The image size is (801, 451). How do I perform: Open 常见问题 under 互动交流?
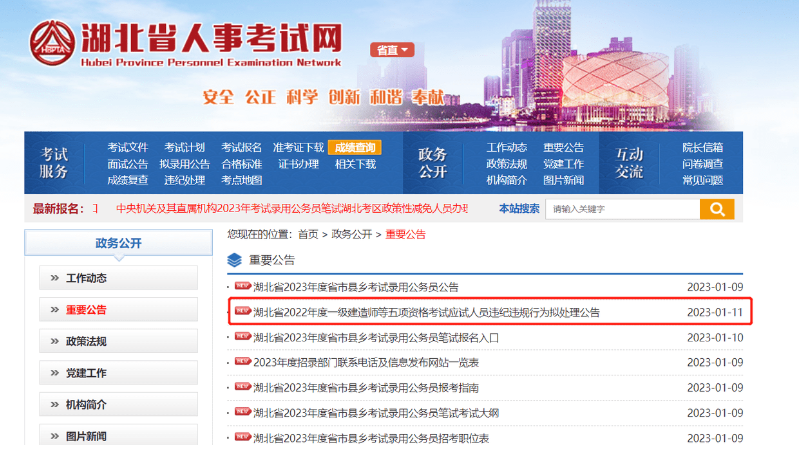point(702,180)
